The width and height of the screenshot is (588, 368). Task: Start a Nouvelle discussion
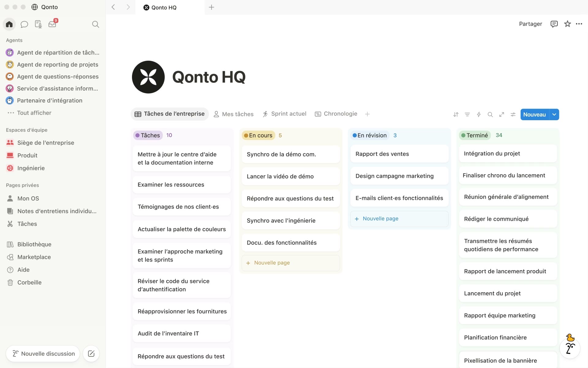(43, 354)
